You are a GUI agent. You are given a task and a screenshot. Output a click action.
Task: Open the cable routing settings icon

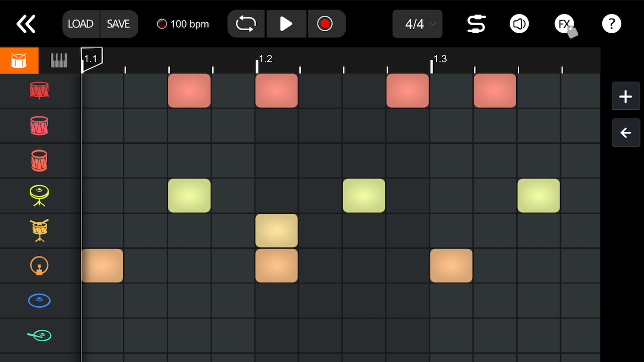tap(476, 24)
